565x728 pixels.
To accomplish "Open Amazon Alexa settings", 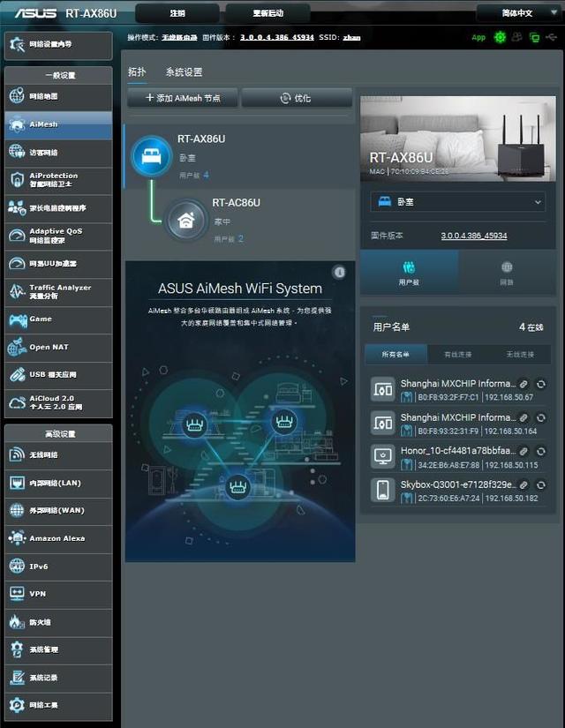I will [58, 538].
